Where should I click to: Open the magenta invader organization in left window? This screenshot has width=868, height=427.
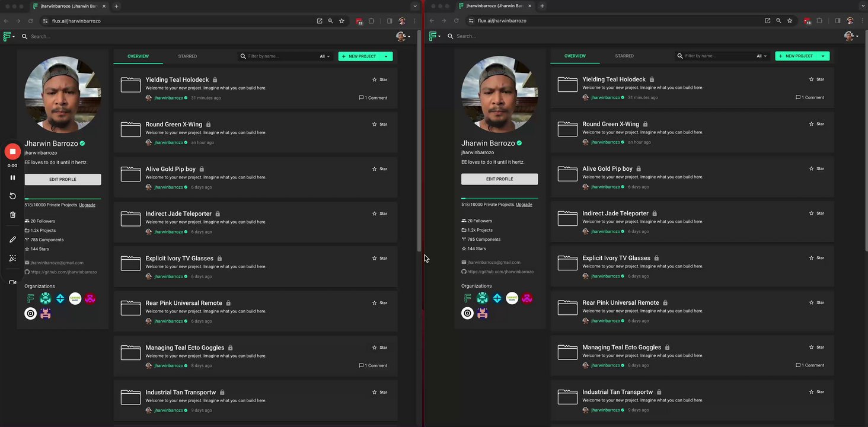pyautogui.click(x=90, y=299)
